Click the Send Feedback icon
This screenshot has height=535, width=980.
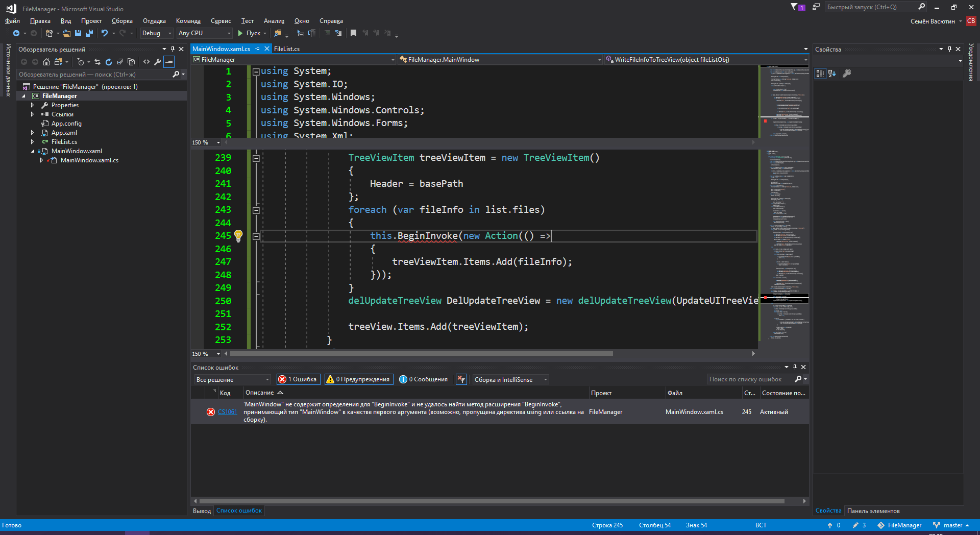tap(816, 7)
